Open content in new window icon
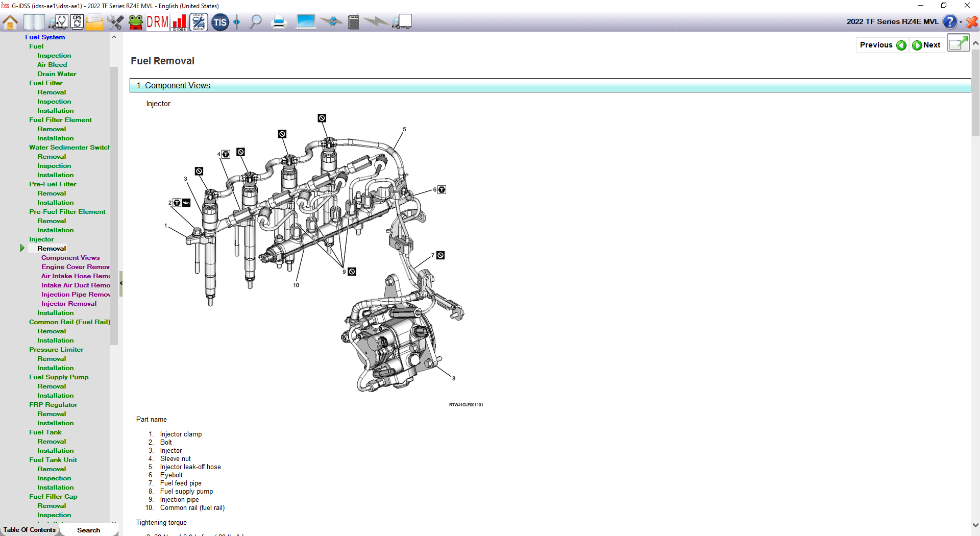Viewport: 980px width, 536px height. click(x=958, y=44)
